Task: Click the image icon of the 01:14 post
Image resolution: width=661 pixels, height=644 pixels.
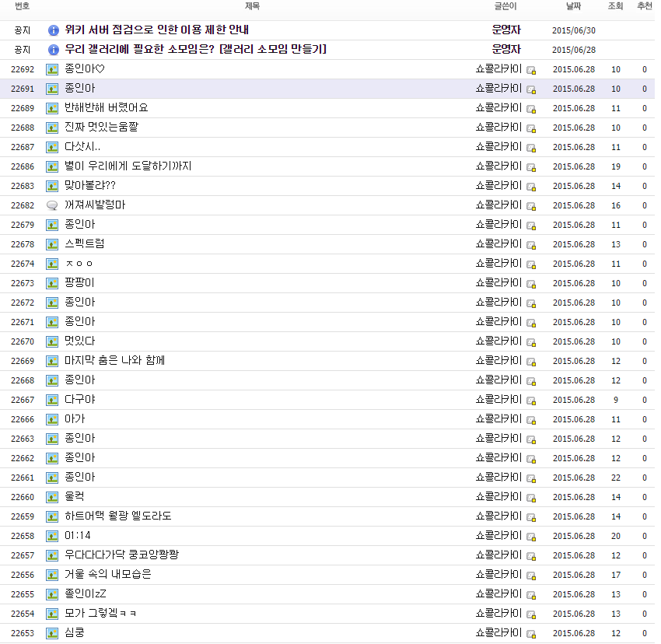Action: click(52, 536)
